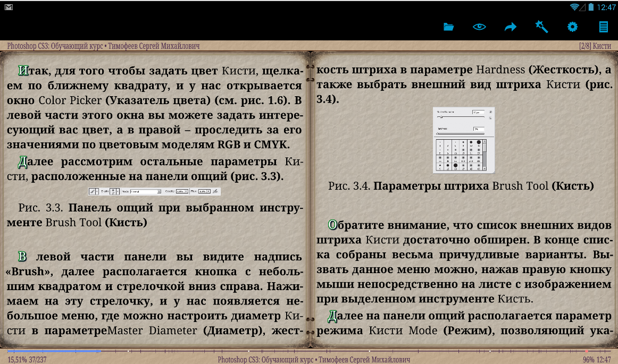Image resolution: width=618 pixels, height=364 pixels.
Task: Click the figure 3.3 options panel image
Action: (x=154, y=191)
